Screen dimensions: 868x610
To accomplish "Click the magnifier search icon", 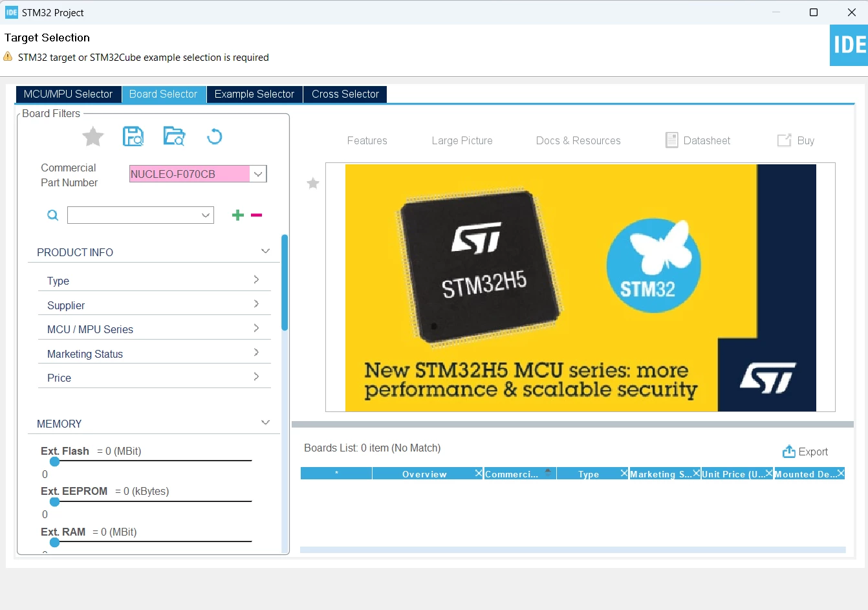I will (53, 215).
